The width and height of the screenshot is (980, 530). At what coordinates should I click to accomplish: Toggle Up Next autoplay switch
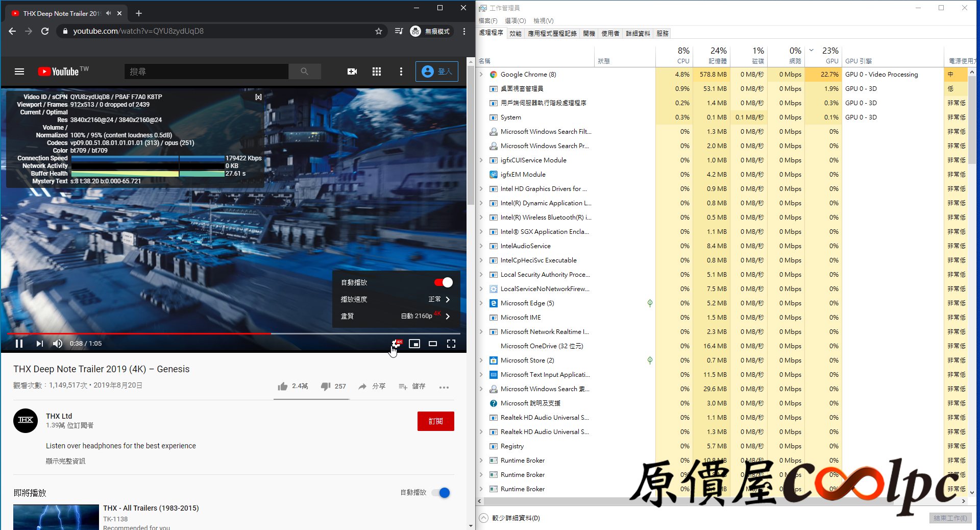(x=440, y=493)
